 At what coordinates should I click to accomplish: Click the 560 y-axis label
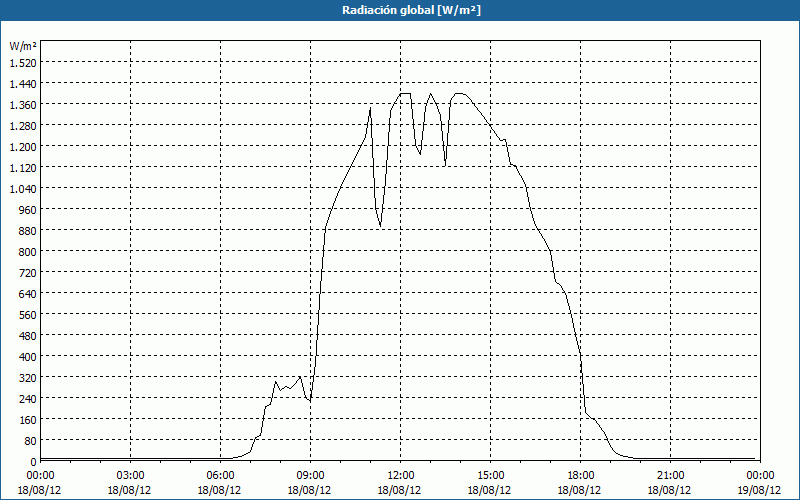tap(28, 314)
